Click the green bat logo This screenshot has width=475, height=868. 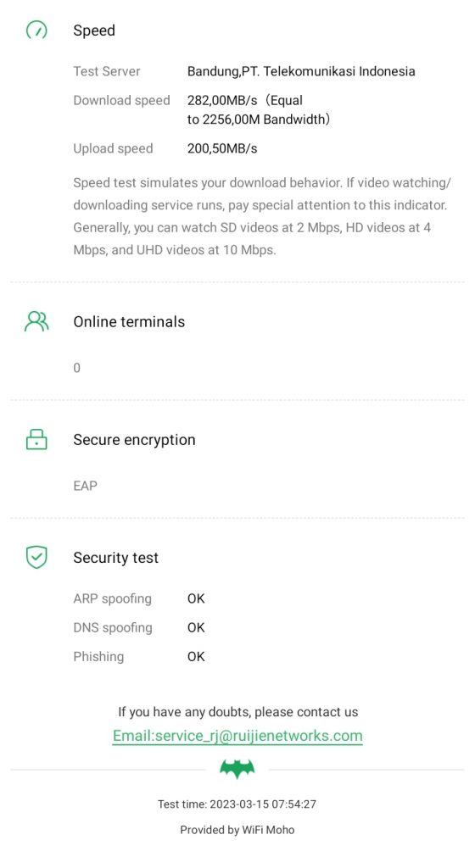237,769
